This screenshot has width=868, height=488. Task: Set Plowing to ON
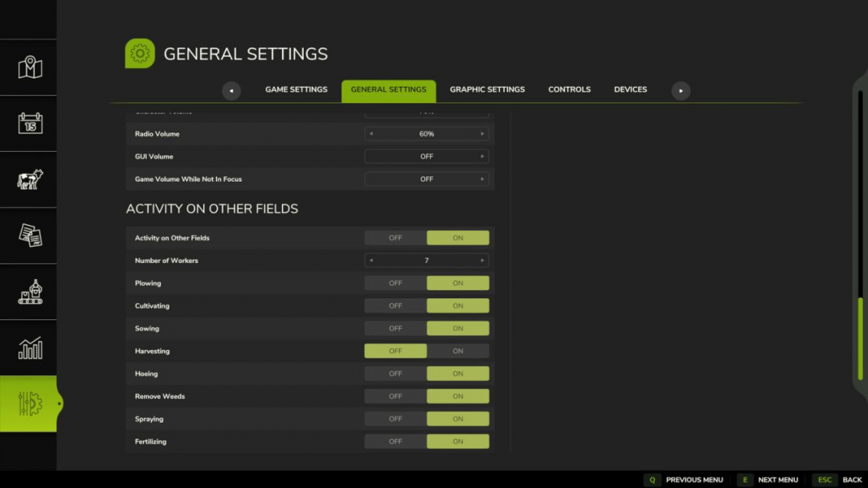[458, 283]
